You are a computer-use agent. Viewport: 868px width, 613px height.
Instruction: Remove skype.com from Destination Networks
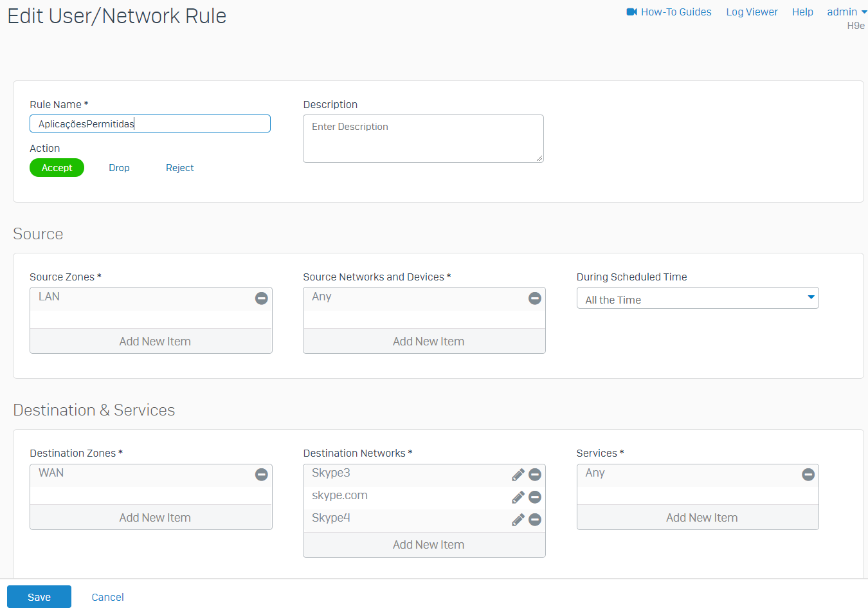tap(534, 497)
